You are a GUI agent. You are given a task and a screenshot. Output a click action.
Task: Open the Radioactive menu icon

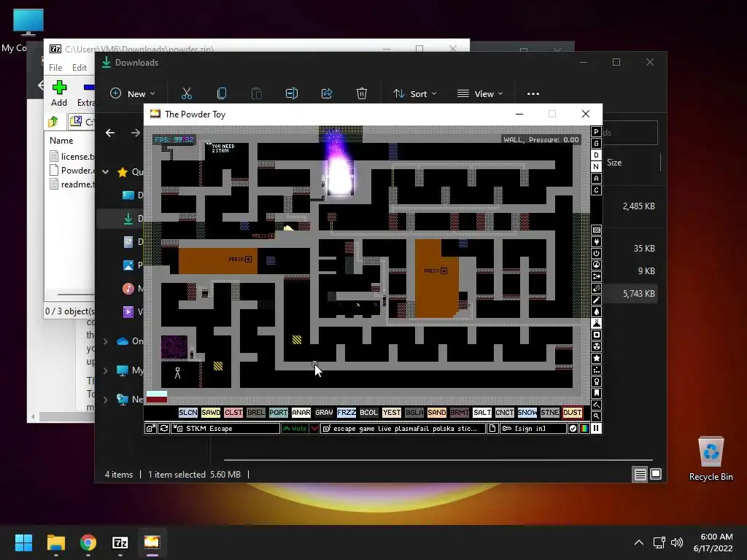pyautogui.click(x=596, y=346)
